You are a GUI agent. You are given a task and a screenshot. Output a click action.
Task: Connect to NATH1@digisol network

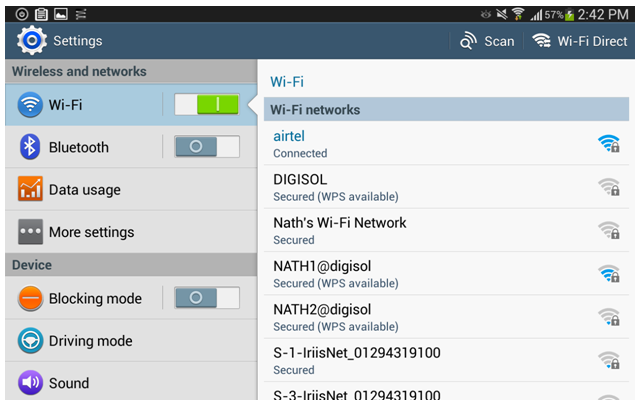pyautogui.click(x=446, y=274)
